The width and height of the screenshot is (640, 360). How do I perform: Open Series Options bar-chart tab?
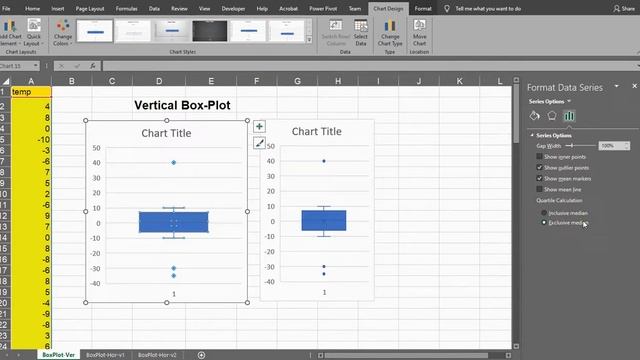(569, 116)
